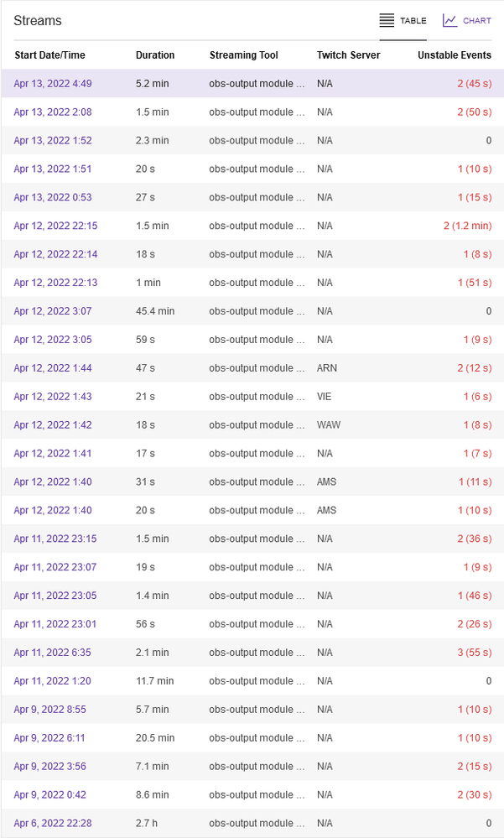Click the 2 (1.2 min) unstable events value
Image resolution: width=504 pixels, height=838 pixels.
coord(467,226)
